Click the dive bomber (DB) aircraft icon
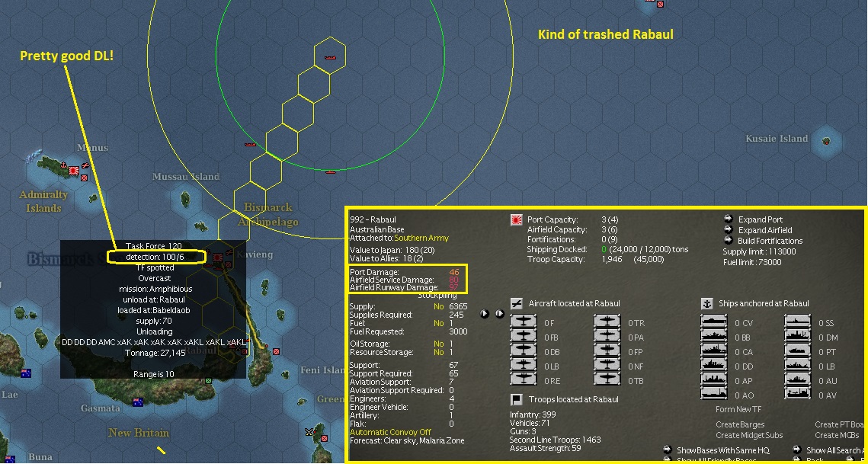This screenshot has height=464, width=868. click(523, 351)
